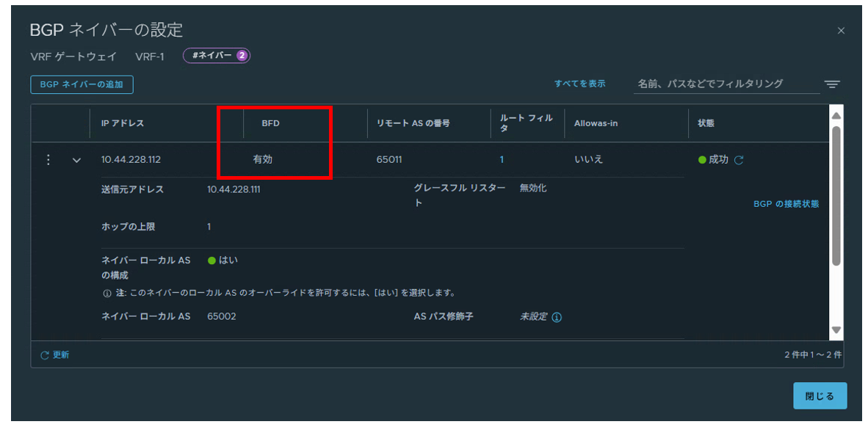Click the 状態 column header
This screenshot has width=868, height=427.
[x=706, y=123]
